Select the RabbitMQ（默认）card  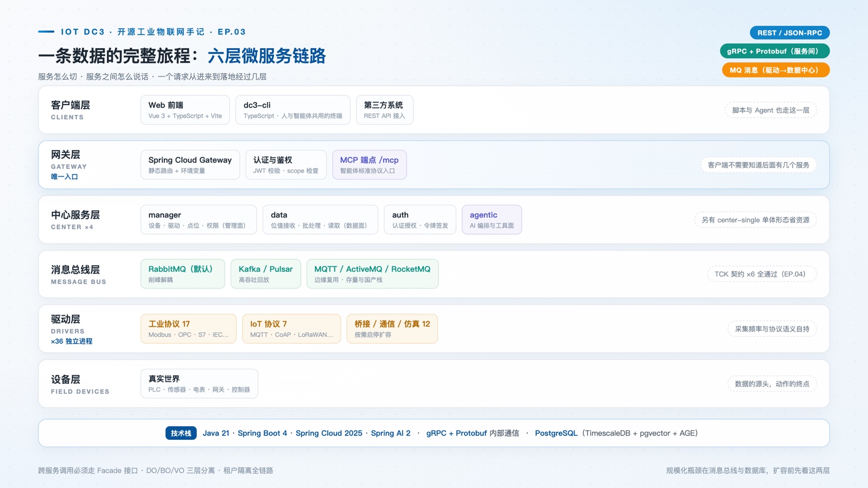click(x=183, y=274)
